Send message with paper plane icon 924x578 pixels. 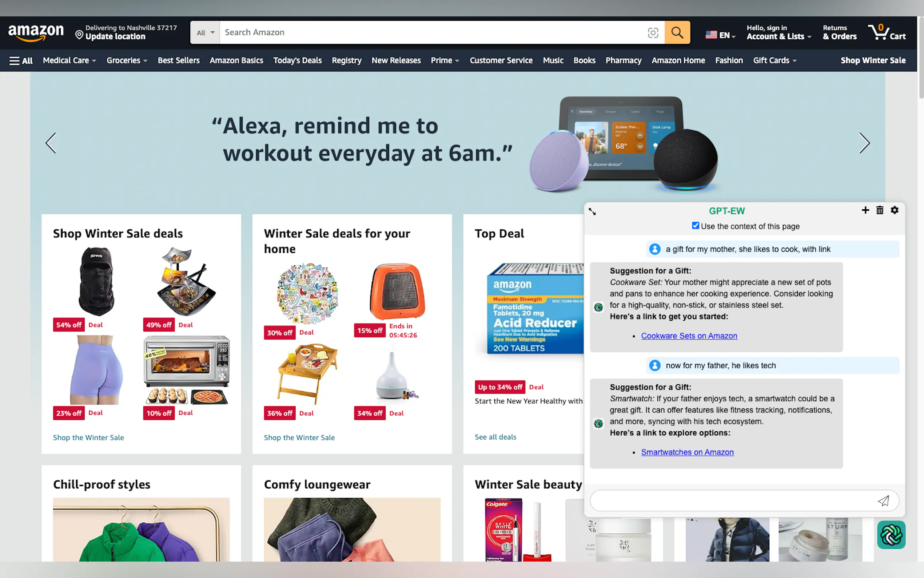click(883, 500)
